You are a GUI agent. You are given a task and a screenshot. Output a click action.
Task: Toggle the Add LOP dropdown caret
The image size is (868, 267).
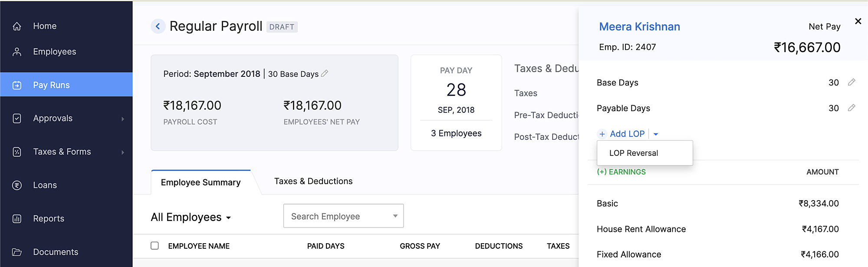click(x=656, y=134)
